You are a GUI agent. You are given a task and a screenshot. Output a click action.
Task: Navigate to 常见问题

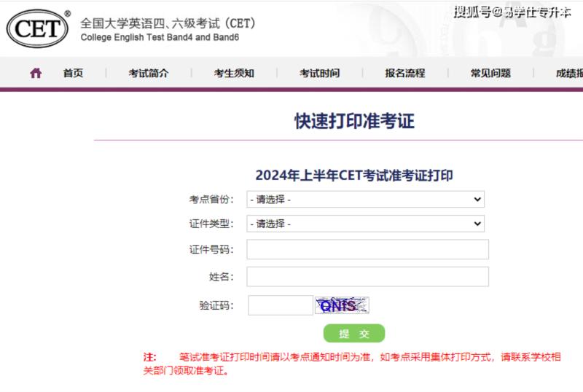(x=490, y=74)
